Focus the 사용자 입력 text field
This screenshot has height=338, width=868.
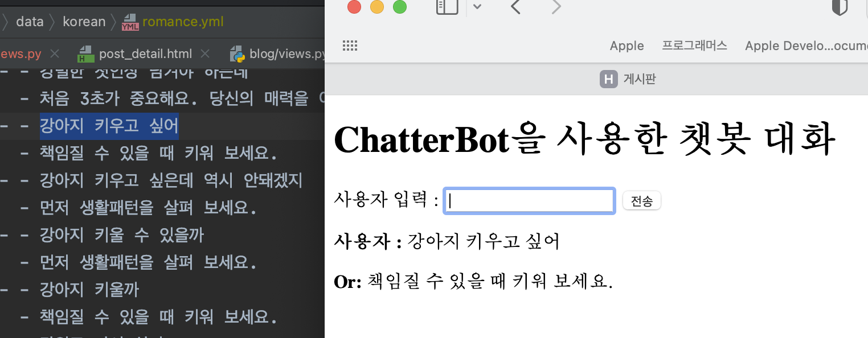point(529,201)
